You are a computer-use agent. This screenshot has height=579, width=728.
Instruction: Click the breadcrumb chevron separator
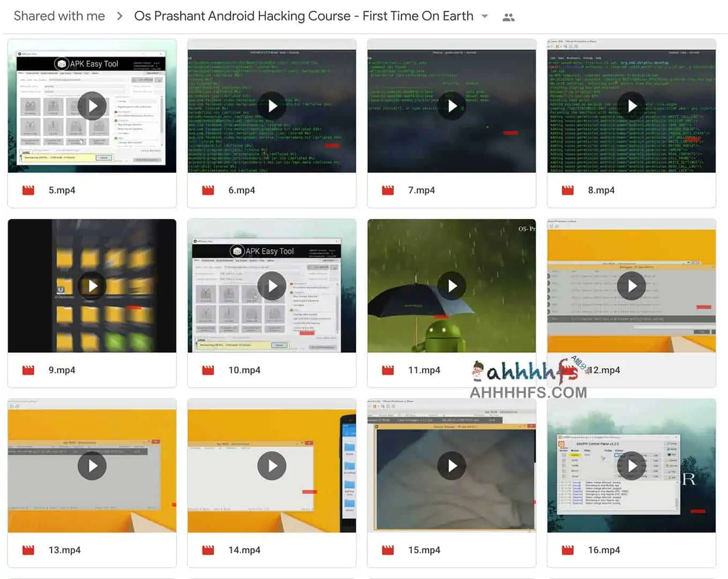(120, 16)
